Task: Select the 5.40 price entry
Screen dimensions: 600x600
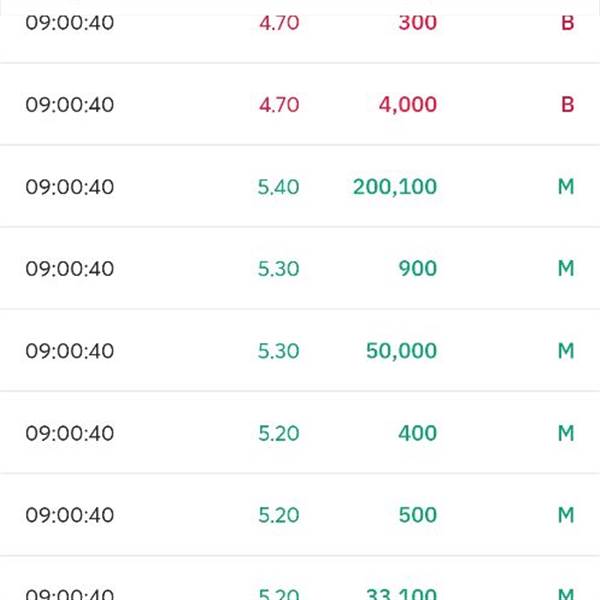Action: coord(278,187)
